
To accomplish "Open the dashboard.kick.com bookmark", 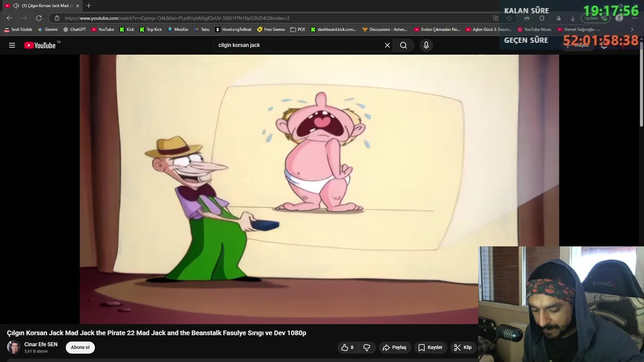I will pyautogui.click(x=334, y=30).
